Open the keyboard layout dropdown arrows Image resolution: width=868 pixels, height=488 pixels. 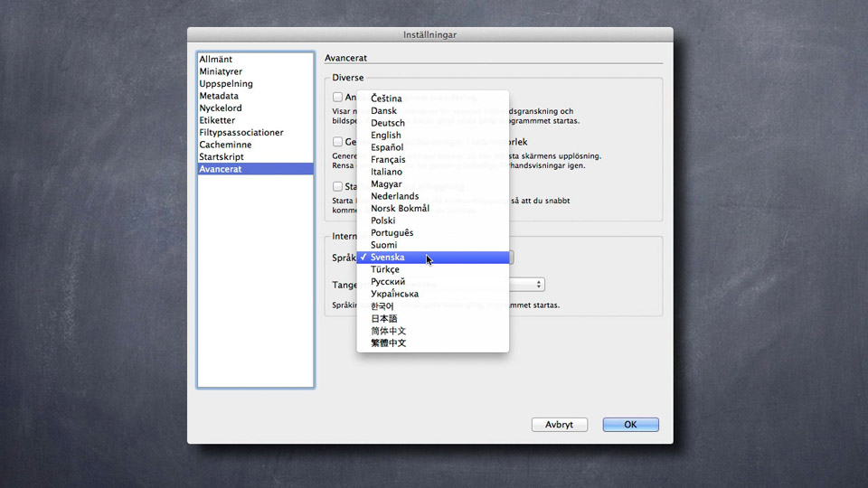click(539, 285)
